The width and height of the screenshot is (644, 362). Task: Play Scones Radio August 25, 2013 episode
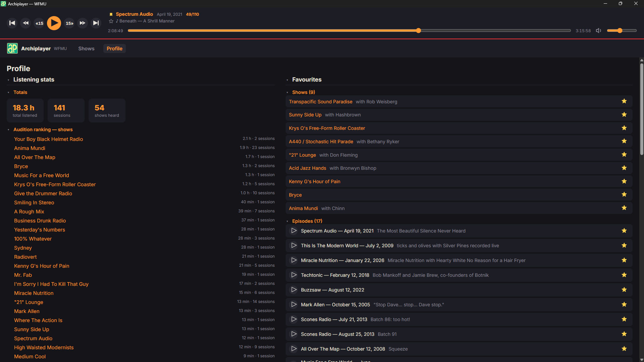(x=294, y=334)
